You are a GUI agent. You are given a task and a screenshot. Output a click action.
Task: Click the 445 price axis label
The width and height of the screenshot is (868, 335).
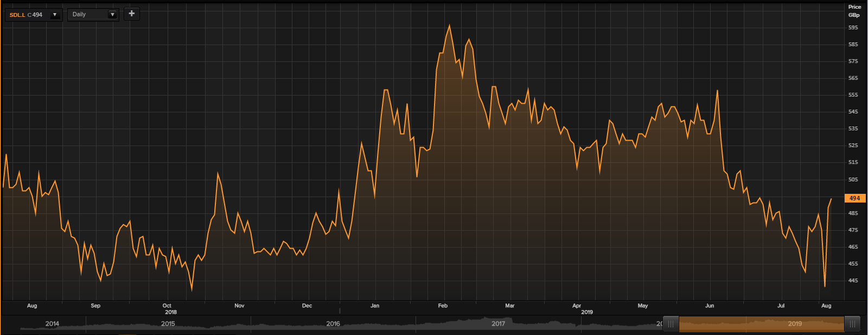[853, 281]
